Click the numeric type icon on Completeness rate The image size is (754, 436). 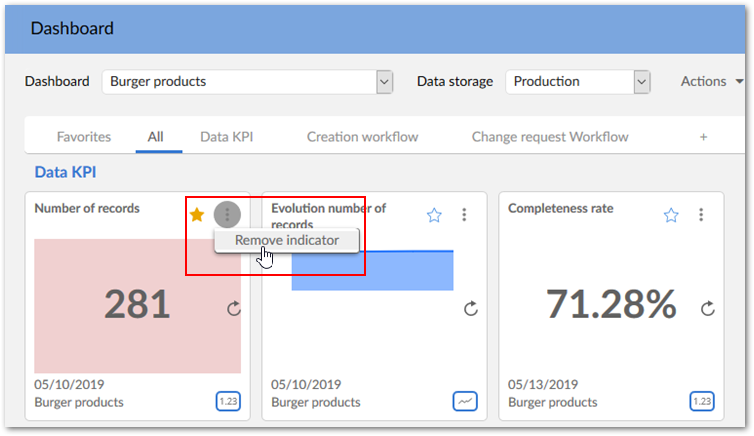702,401
